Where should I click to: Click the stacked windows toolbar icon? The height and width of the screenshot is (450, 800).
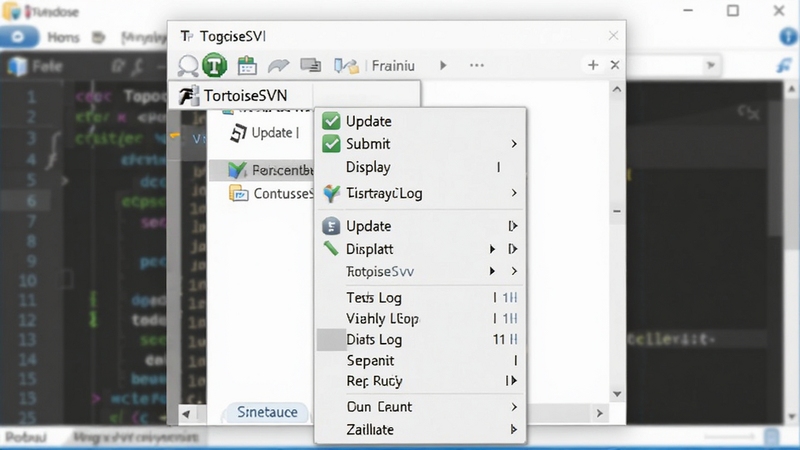click(310, 65)
